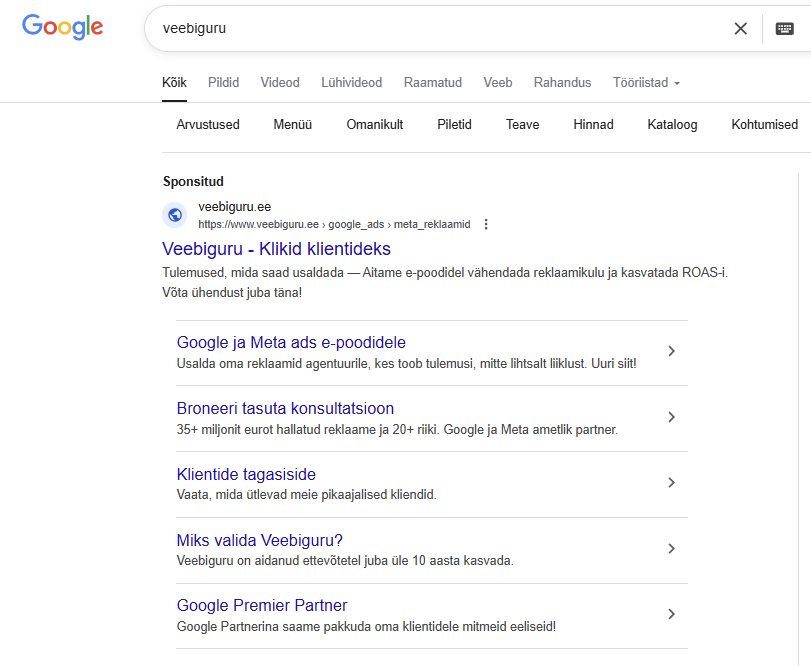Select the Arvustused filter chip
The image size is (811, 666).
pos(208,125)
